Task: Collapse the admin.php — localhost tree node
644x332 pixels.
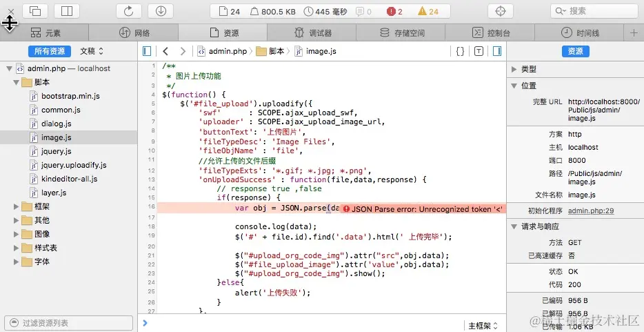Action: click(x=9, y=68)
